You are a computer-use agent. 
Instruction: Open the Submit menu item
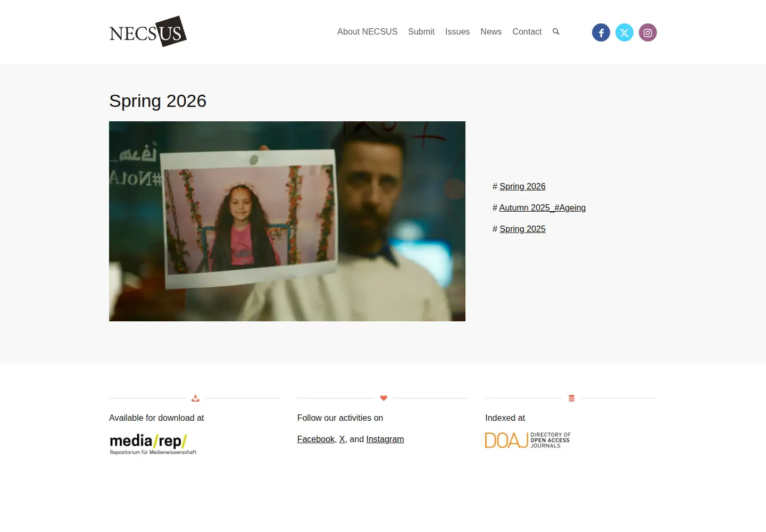pos(421,32)
